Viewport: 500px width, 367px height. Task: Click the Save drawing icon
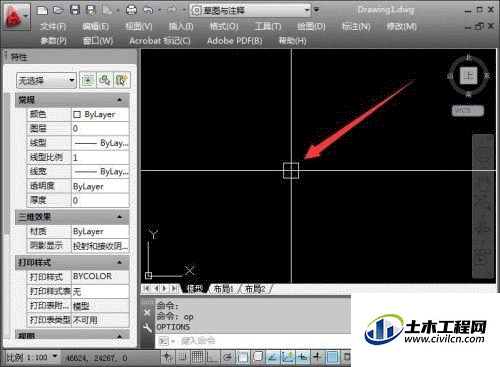click(75, 10)
